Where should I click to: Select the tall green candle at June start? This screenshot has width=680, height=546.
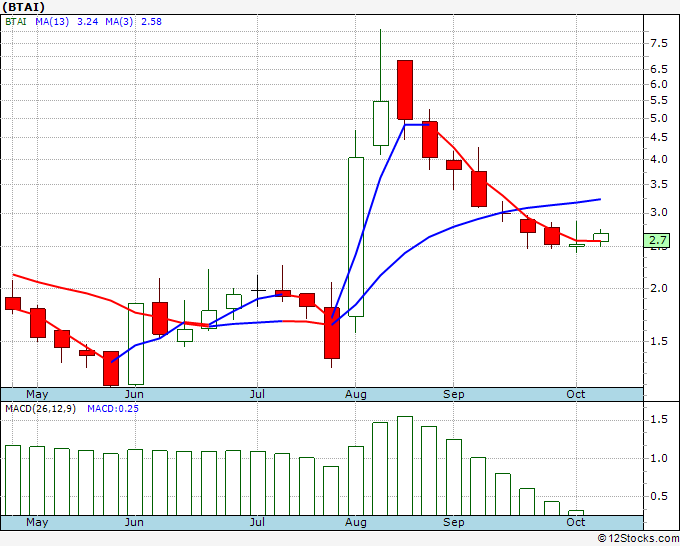[136, 344]
